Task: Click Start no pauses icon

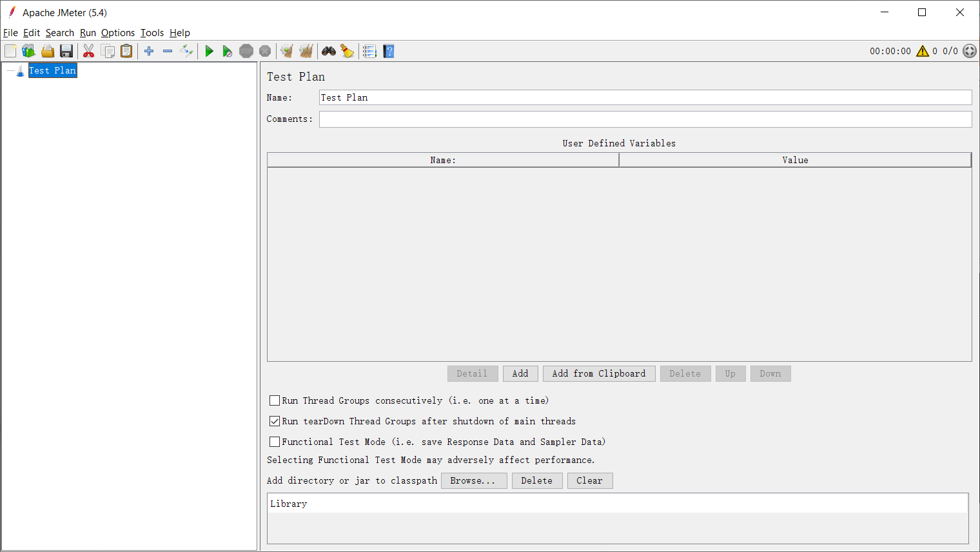Action: [227, 51]
